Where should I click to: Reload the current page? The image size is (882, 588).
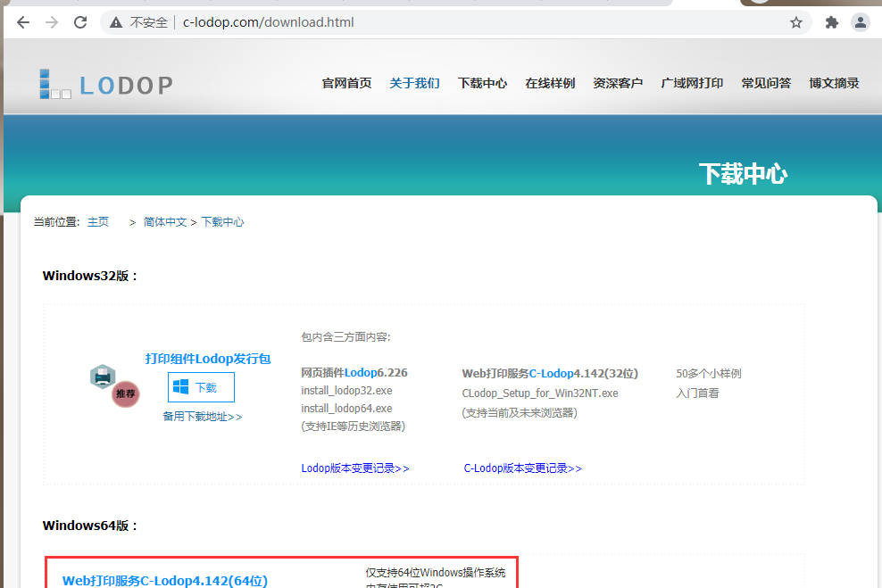tap(80, 22)
